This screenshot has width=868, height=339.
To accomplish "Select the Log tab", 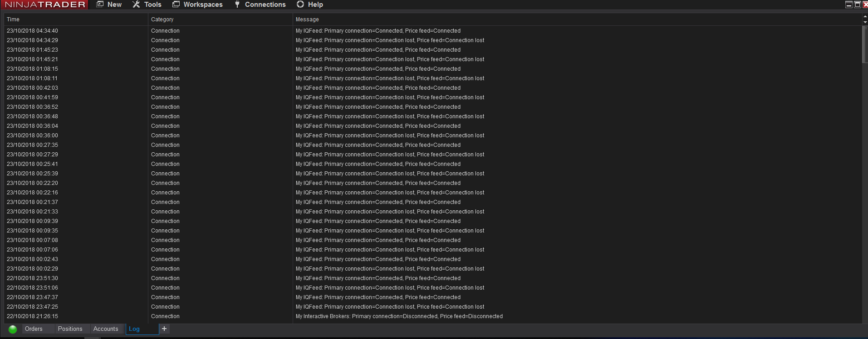I will coord(142,329).
